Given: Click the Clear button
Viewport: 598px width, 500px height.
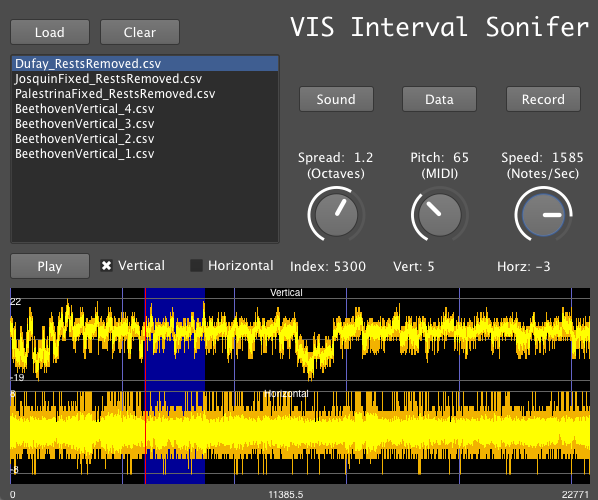Looking at the screenshot, I should [140, 32].
